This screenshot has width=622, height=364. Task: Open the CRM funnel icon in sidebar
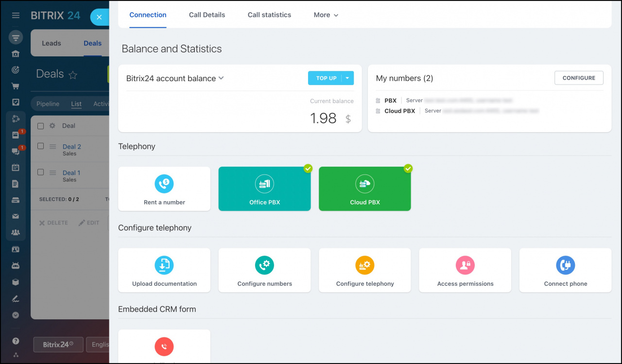coord(16,37)
